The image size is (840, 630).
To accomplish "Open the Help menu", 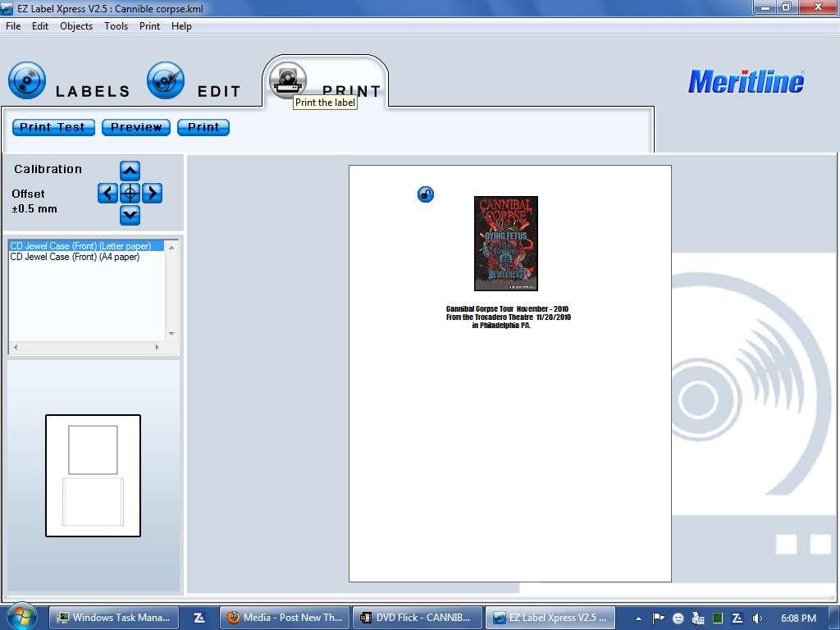I will click(x=181, y=26).
